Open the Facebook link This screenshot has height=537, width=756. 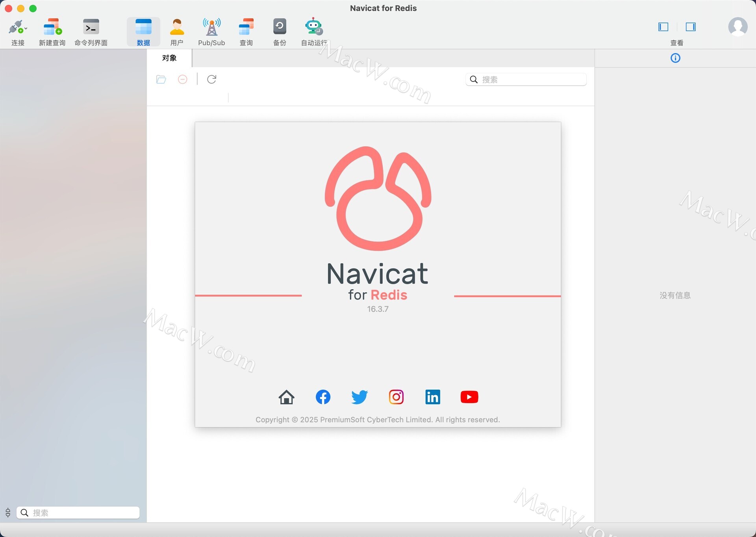pos(323,397)
